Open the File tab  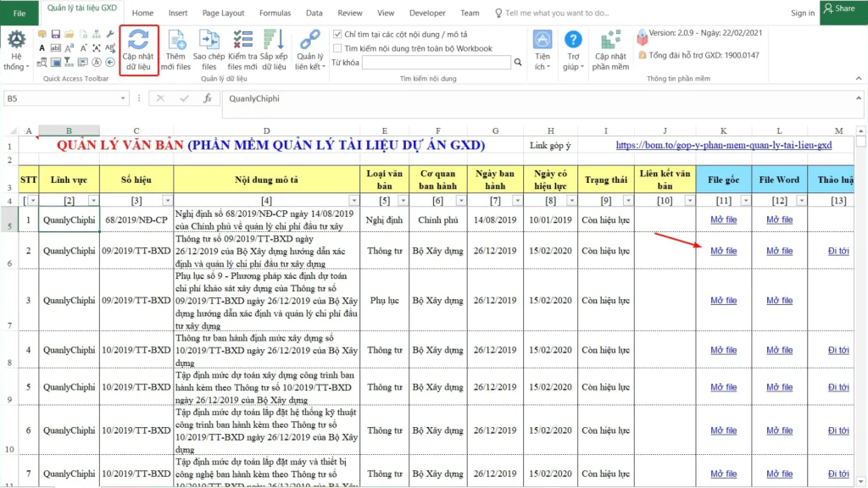[19, 13]
